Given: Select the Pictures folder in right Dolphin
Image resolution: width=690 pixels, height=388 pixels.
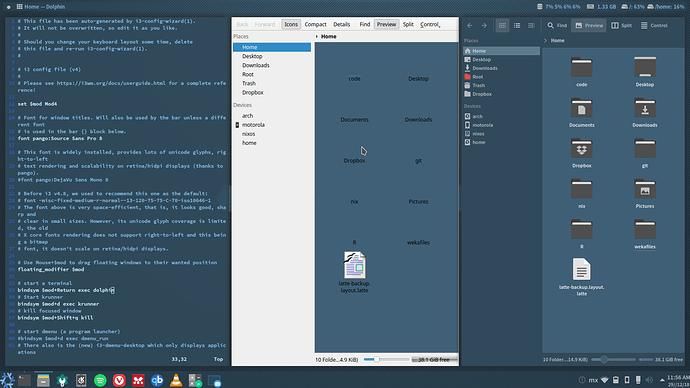Looking at the screenshot, I should [x=645, y=193].
